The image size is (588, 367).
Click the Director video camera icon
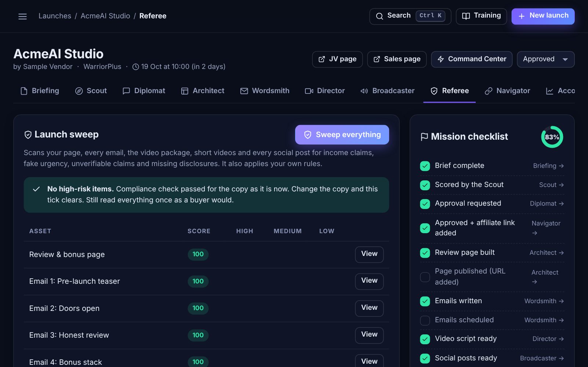coord(309,91)
